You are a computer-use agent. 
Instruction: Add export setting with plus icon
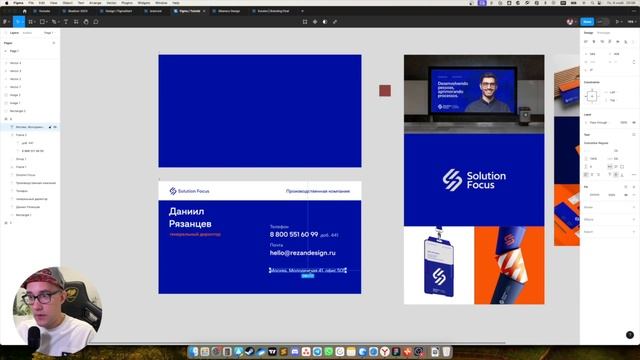634,232
